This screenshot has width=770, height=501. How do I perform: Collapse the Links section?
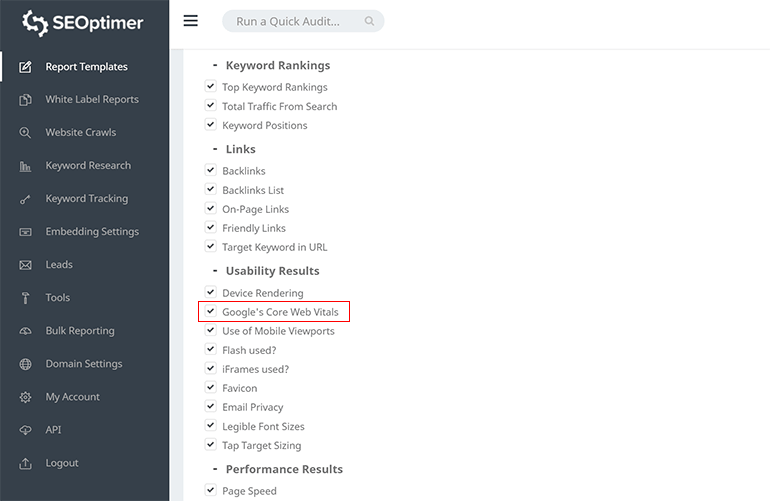214,150
